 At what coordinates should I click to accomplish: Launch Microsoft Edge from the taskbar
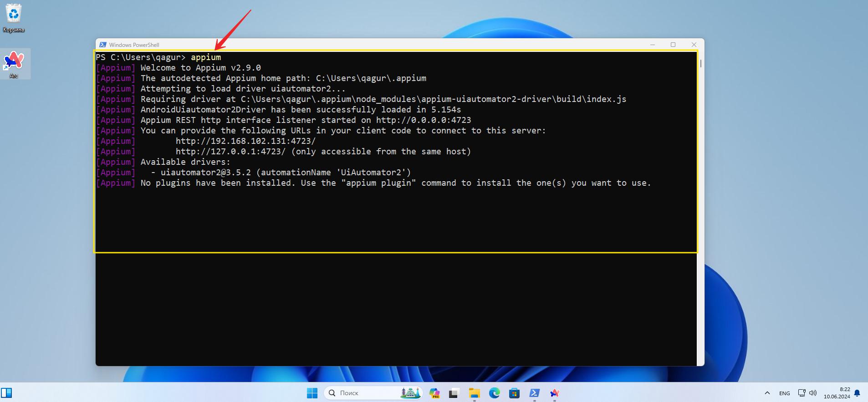[494, 393]
